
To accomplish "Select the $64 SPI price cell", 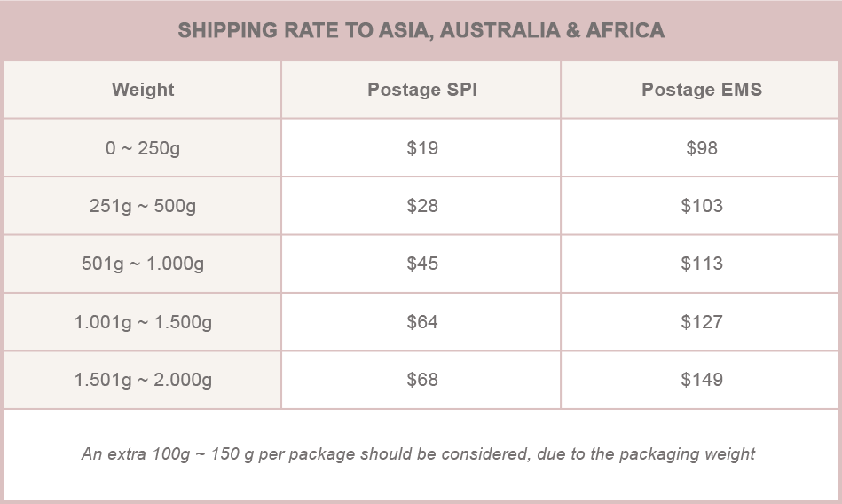I will 421,322.
